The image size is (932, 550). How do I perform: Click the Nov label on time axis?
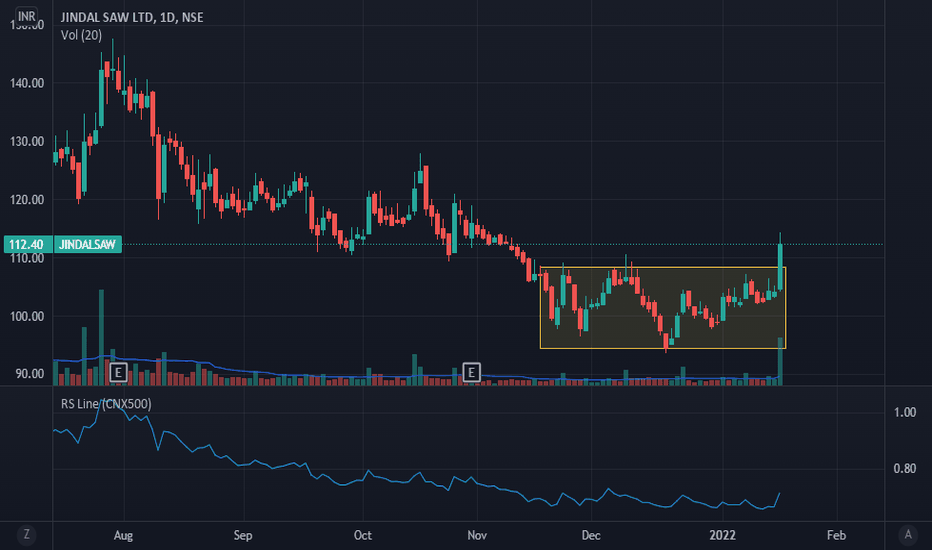tap(477, 535)
